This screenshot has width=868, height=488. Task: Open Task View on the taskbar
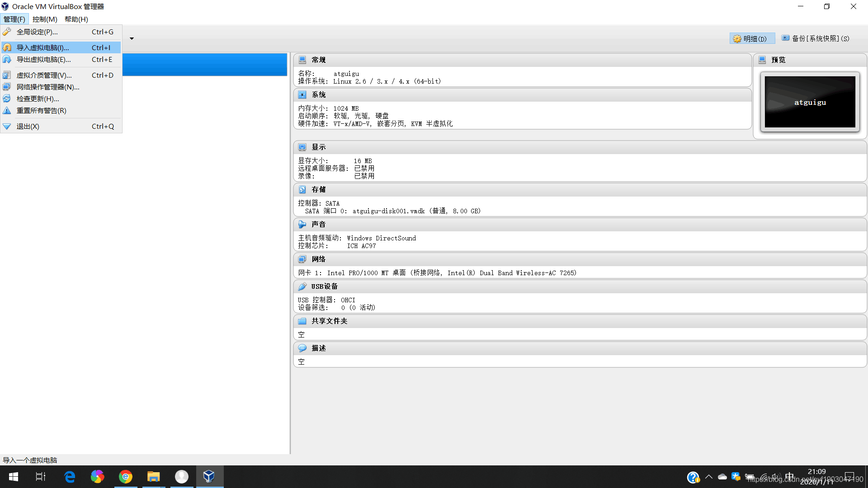(x=41, y=477)
